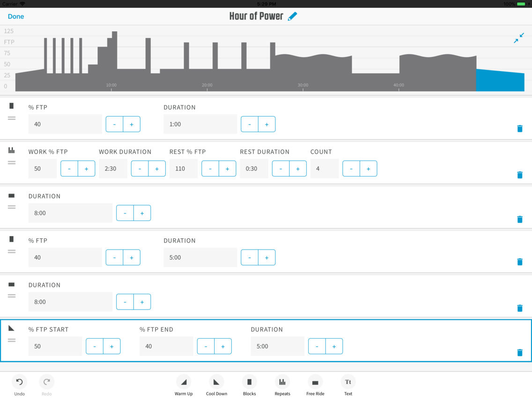The image size is (532, 399).
Task: Increase Rest % FTP value
Action: pyautogui.click(x=227, y=169)
